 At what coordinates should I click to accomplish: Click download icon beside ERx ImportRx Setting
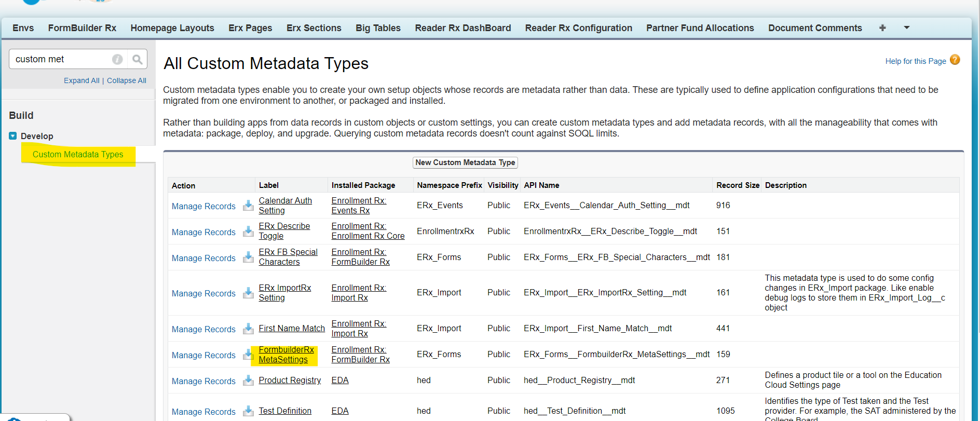pyautogui.click(x=248, y=293)
